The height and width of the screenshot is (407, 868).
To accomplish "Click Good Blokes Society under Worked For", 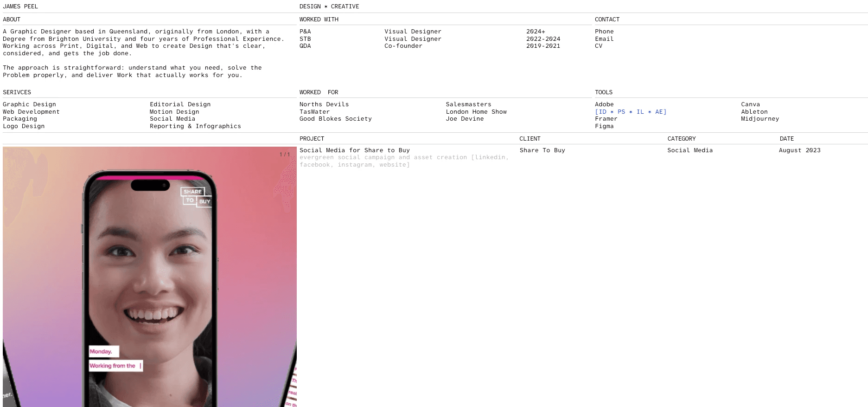I will (336, 119).
